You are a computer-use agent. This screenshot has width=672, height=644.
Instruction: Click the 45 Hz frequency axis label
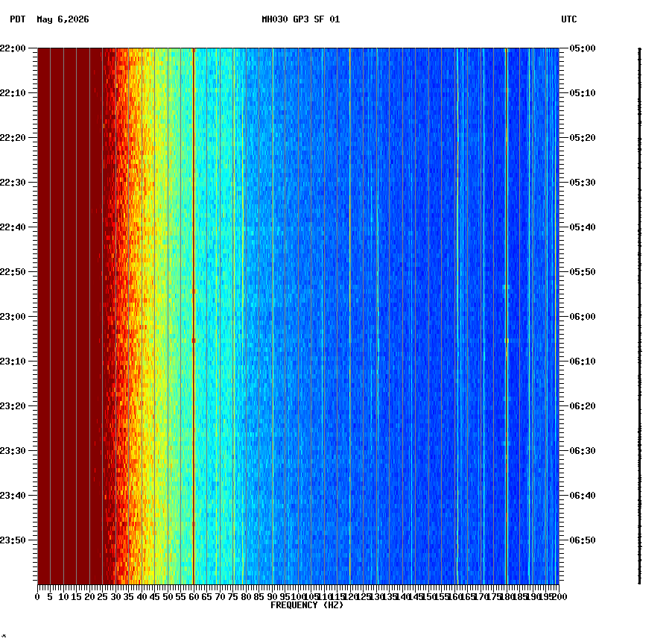click(x=155, y=596)
